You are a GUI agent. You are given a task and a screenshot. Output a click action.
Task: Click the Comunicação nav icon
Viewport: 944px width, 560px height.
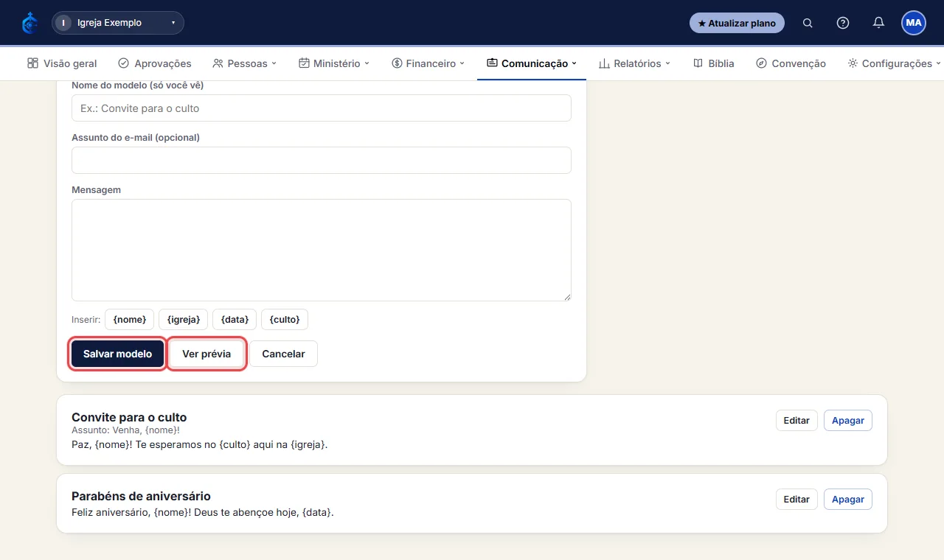pyautogui.click(x=492, y=63)
